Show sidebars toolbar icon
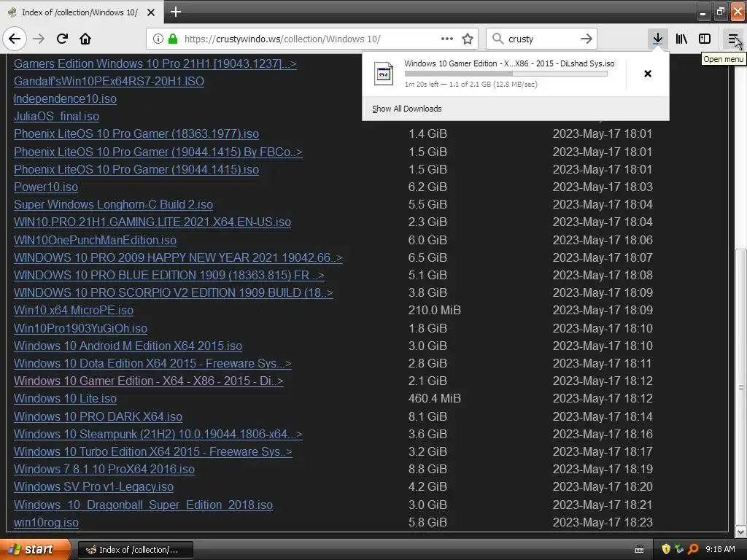The width and height of the screenshot is (747, 560). pyautogui.click(x=705, y=39)
